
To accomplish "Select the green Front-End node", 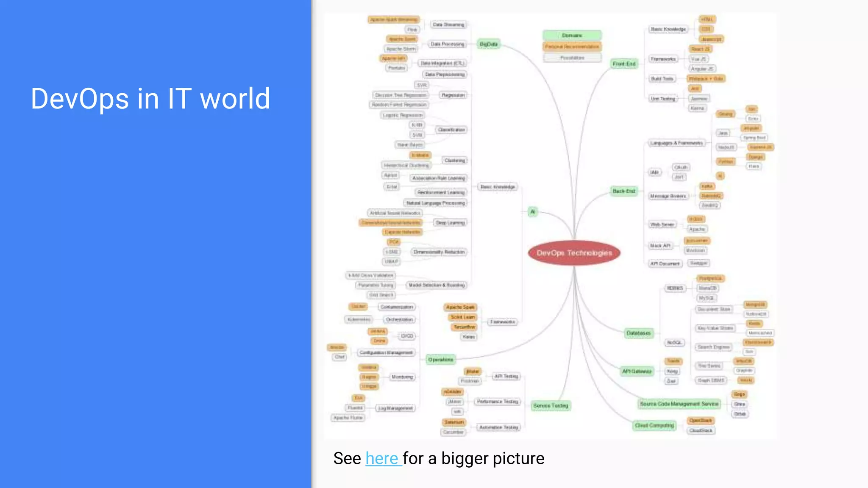I will coord(624,64).
